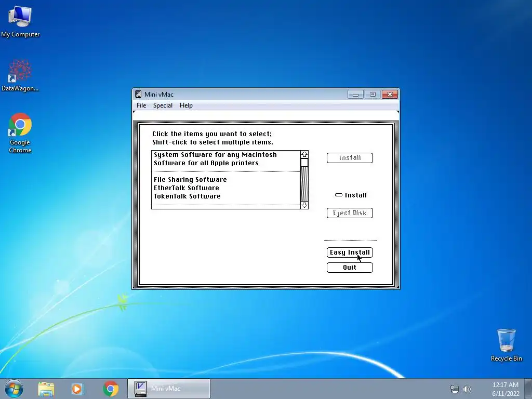Click the Quit button
Image resolution: width=532 pixels, height=399 pixels.
click(350, 268)
